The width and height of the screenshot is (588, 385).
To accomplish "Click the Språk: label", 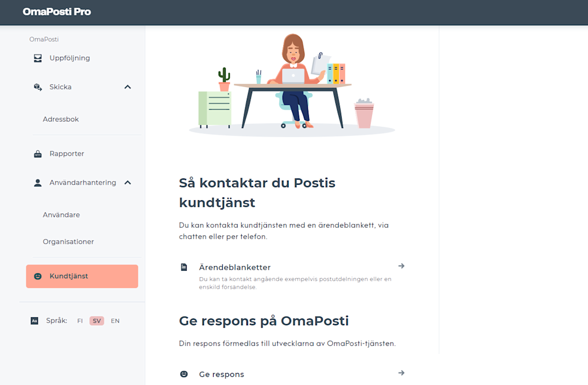I will pyautogui.click(x=57, y=321).
